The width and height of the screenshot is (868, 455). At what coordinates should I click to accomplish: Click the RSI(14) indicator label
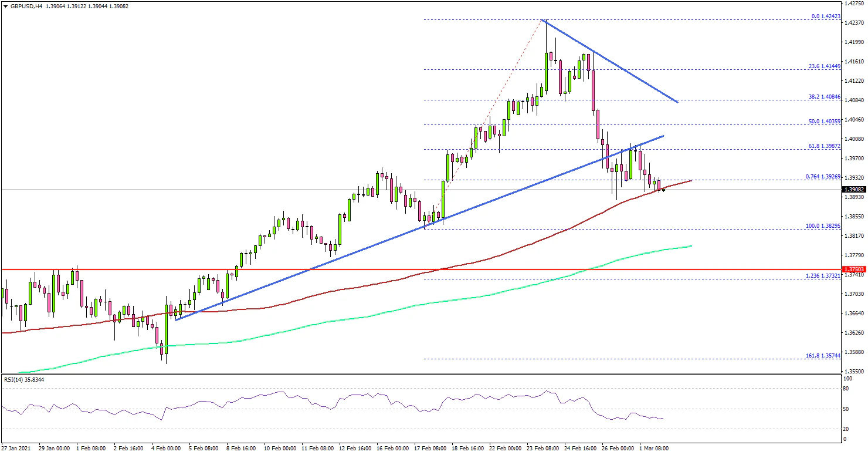click(24, 380)
